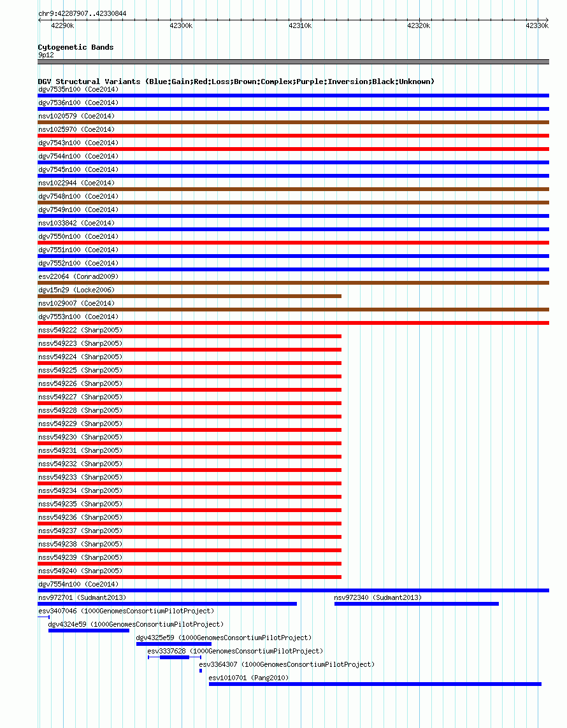Open nssv549223 (Sharp2005) label
567x728 pixels.
[80, 343]
